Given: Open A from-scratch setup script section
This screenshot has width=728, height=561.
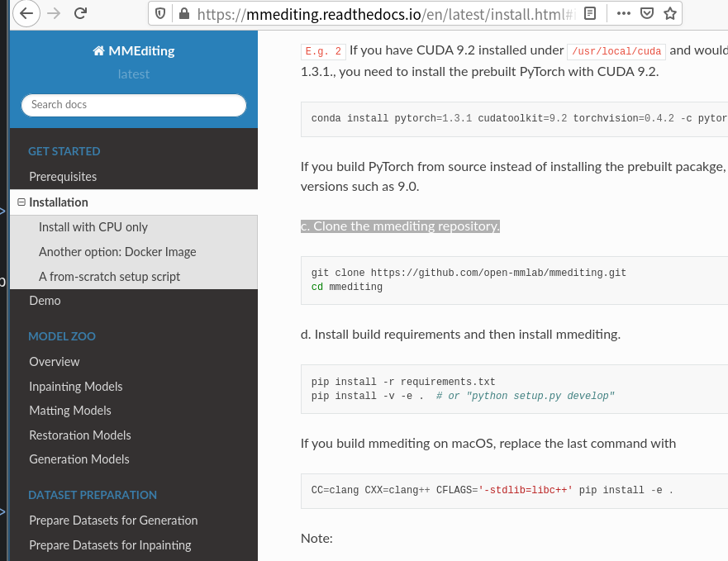Looking at the screenshot, I should [109, 276].
